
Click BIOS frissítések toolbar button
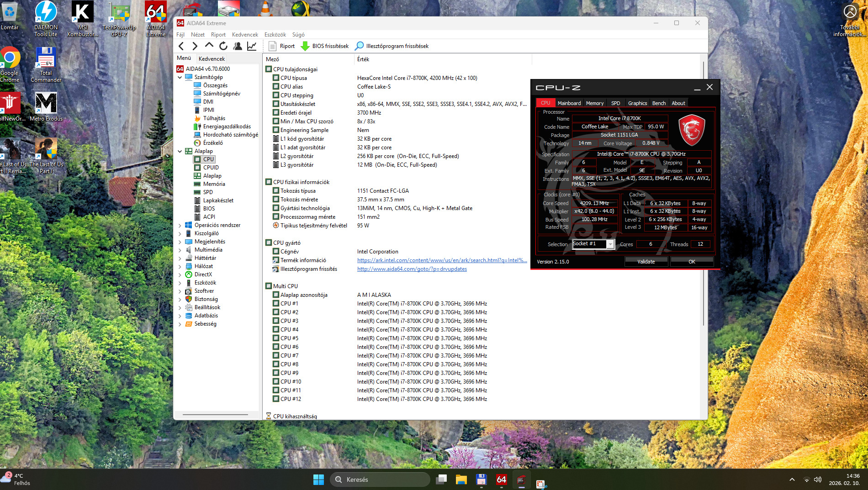pyautogui.click(x=325, y=46)
